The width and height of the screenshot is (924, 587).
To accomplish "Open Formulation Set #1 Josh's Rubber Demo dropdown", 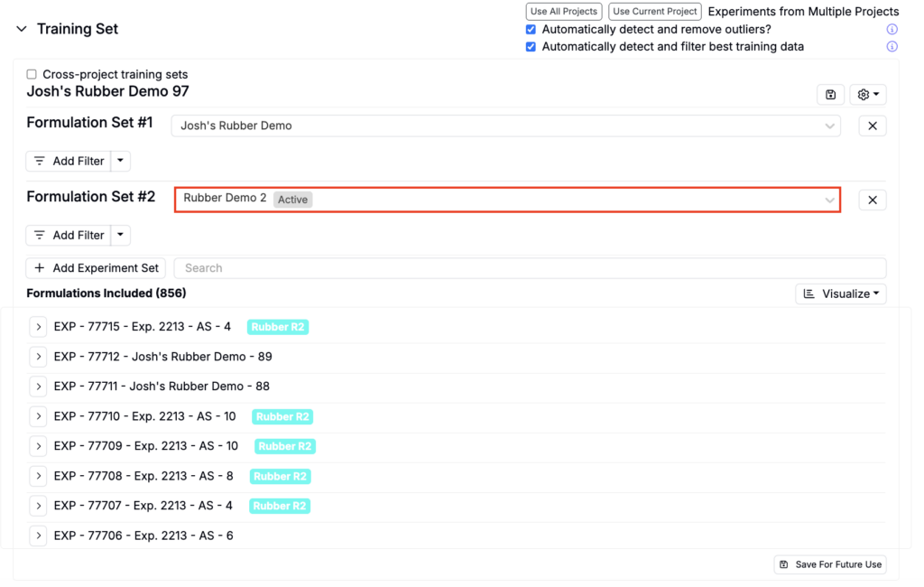I will coord(505,126).
